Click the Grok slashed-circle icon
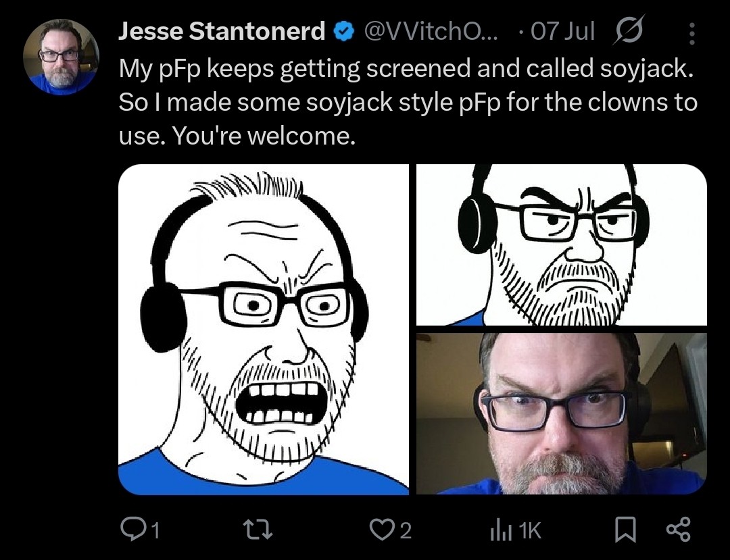The image size is (730, 560). coord(629,31)
